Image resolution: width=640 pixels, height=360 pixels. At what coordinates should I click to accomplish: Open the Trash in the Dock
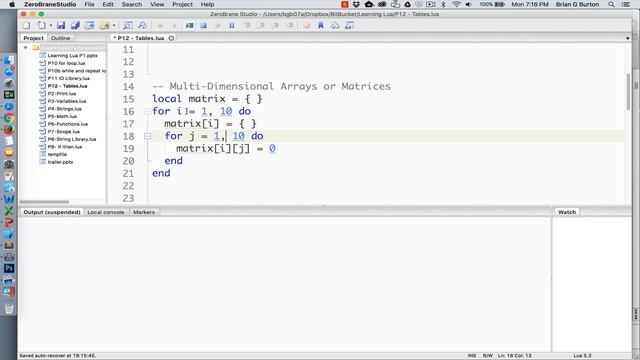pos(9,309)
